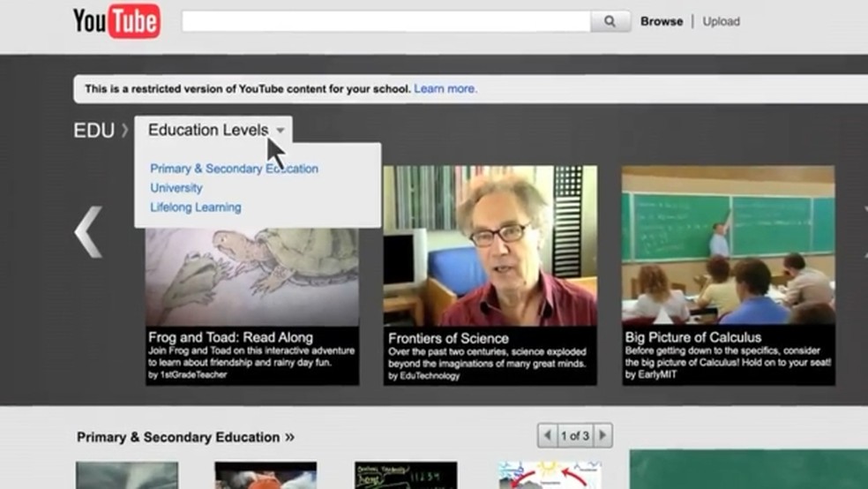Image resolution: width=868 pixels, height=489 pixels.
Task: Click the Frog and Toad: Read Along title
Action: [x=230, y=337]
